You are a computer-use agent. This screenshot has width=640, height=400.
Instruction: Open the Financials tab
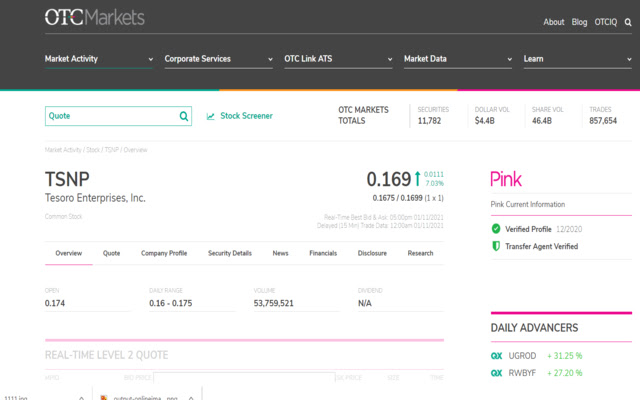pos(323,253)
